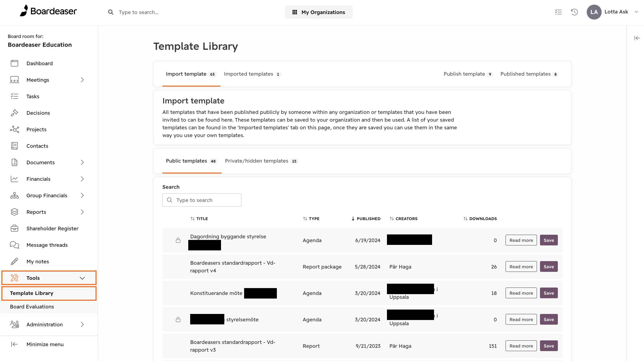
Task: Click the Boardeaser logo
Action: (48, 11)
